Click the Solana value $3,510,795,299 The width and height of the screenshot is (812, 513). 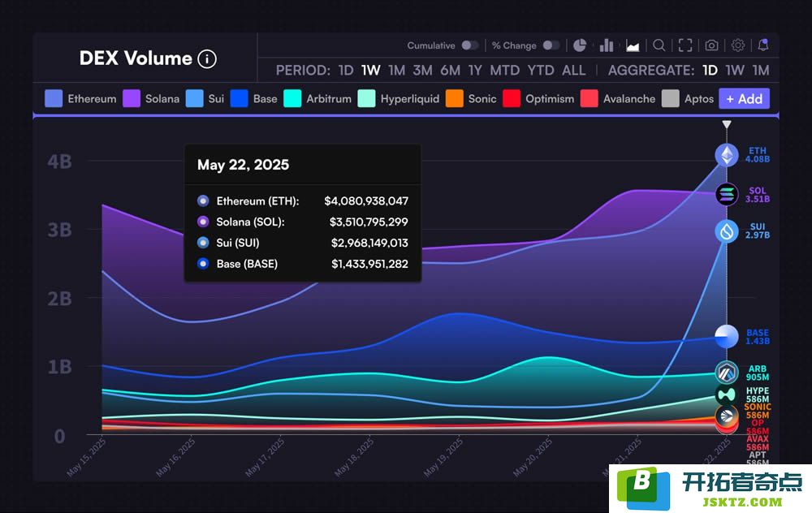(x=369, y=222)
